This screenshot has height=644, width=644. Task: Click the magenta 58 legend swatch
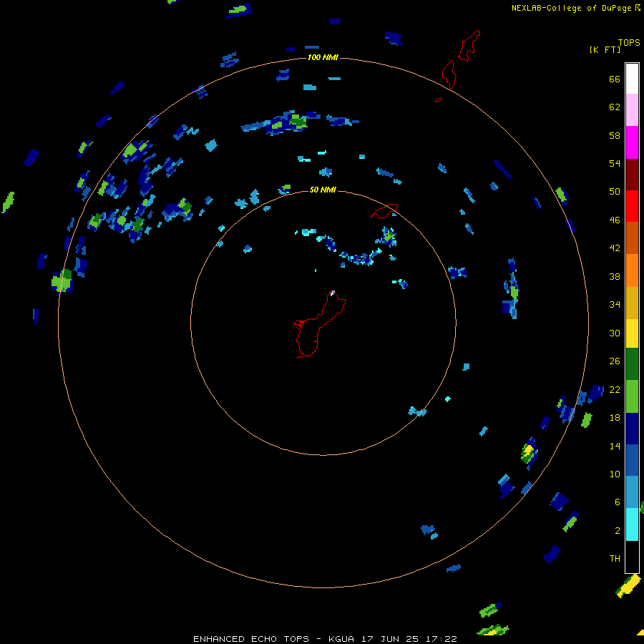[632, 142]
